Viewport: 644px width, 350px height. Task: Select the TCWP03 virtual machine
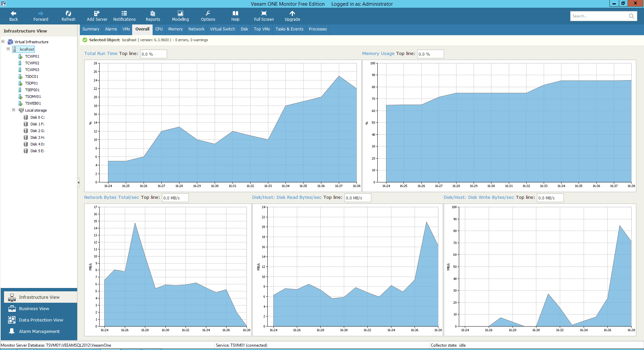coord(32,70)
